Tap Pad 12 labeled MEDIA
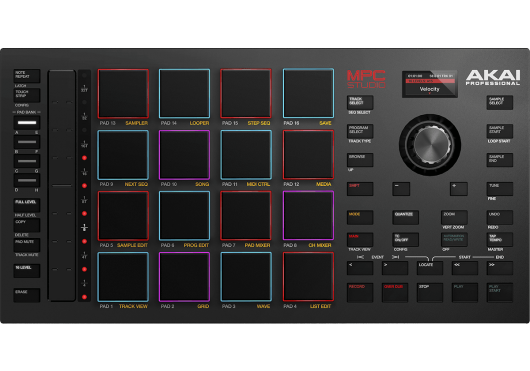 (x=308, y=155)
